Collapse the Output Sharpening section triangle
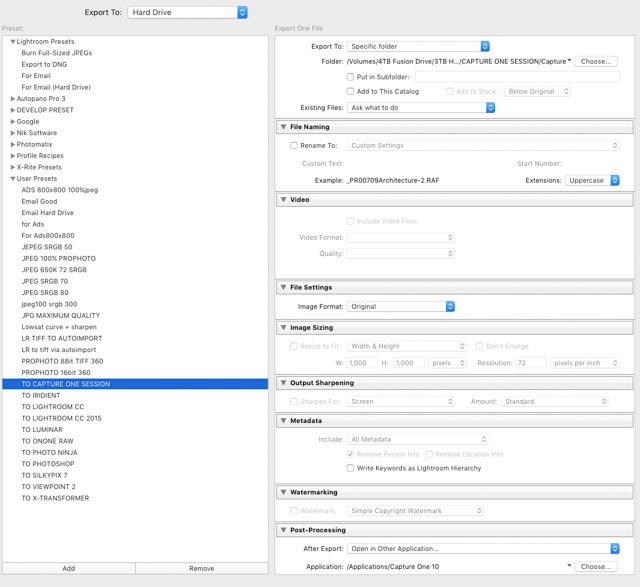This screenshot has width=640, height=587. pyautogui.click(x=283, y=383)
